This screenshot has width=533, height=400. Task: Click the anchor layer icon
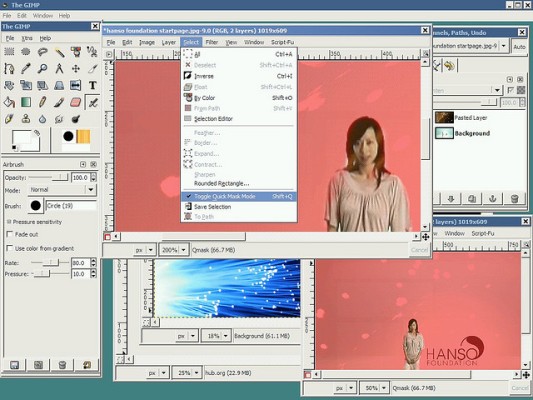tap(493, 198)
